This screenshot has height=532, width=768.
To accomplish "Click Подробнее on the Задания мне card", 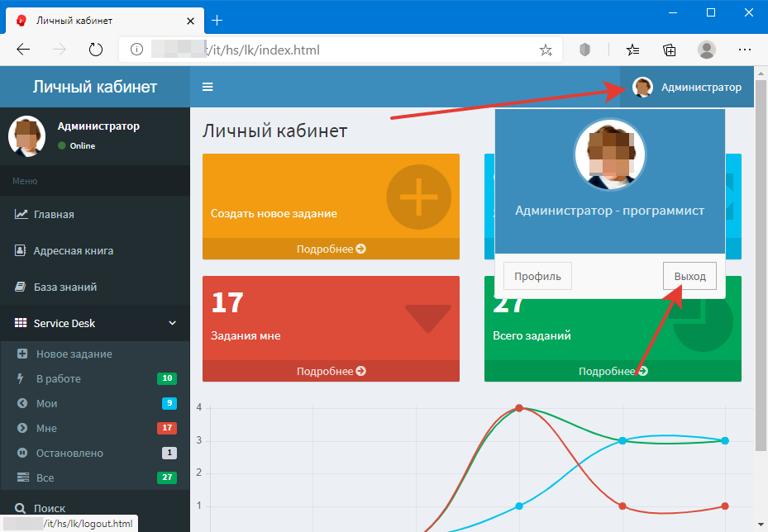I will [331, 372].
